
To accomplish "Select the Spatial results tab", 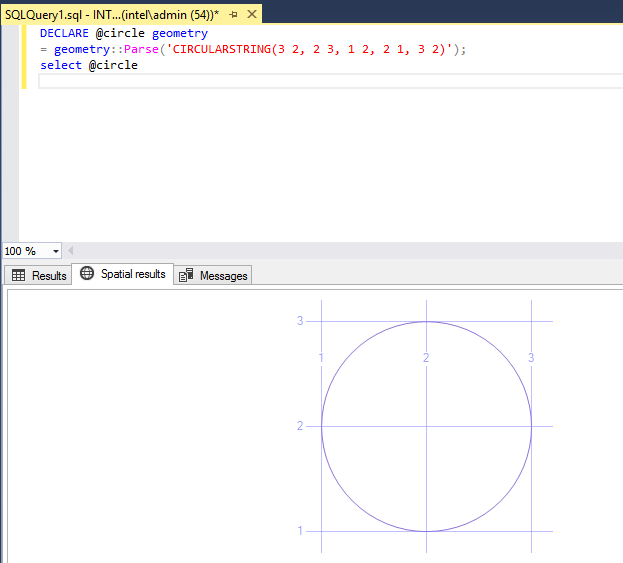I will pos(132,274).
